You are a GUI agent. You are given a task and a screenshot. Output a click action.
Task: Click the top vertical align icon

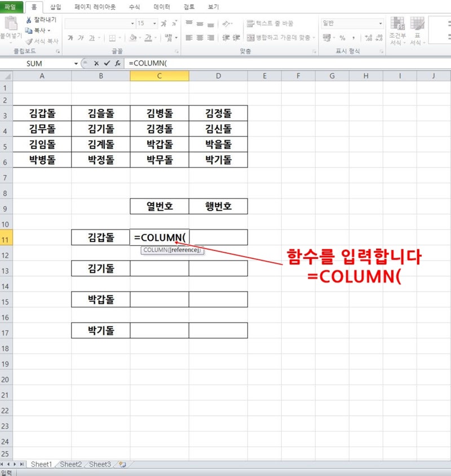click(x=189, y=23)
